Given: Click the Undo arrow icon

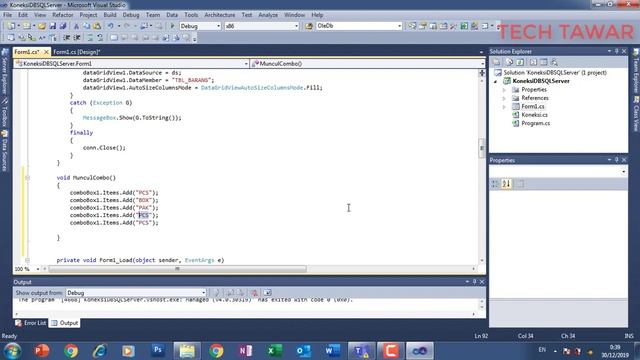Looking at the screenshot, I should (x=111, y=26).
